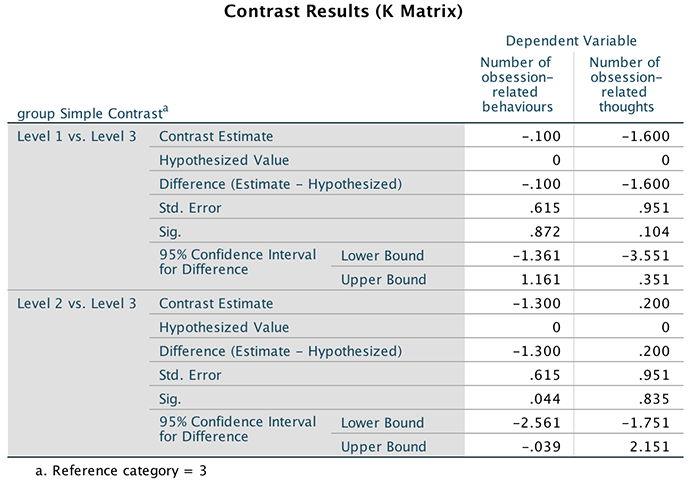
Task: Click the Number of obsession-related thoughts header
Action: [x=626, y=85]
